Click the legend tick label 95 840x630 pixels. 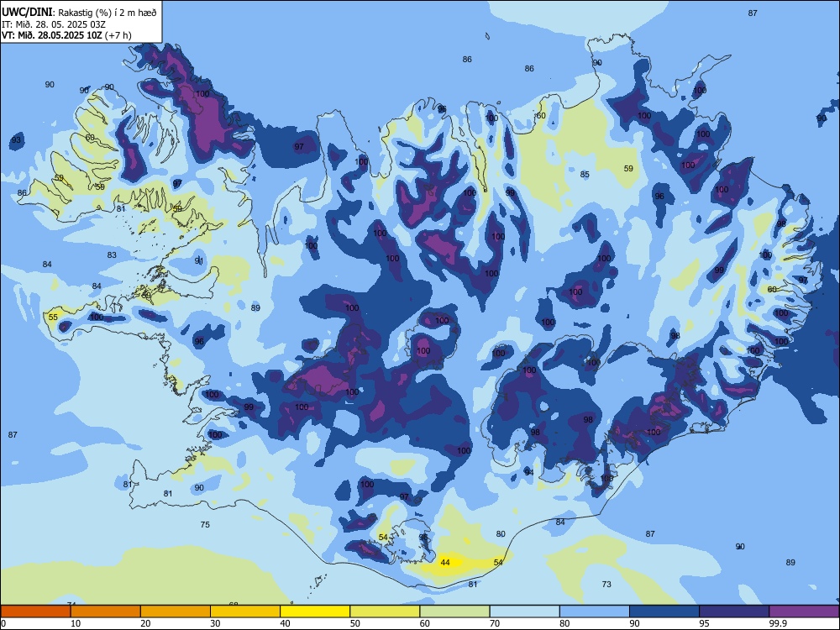tap(705, 623)
